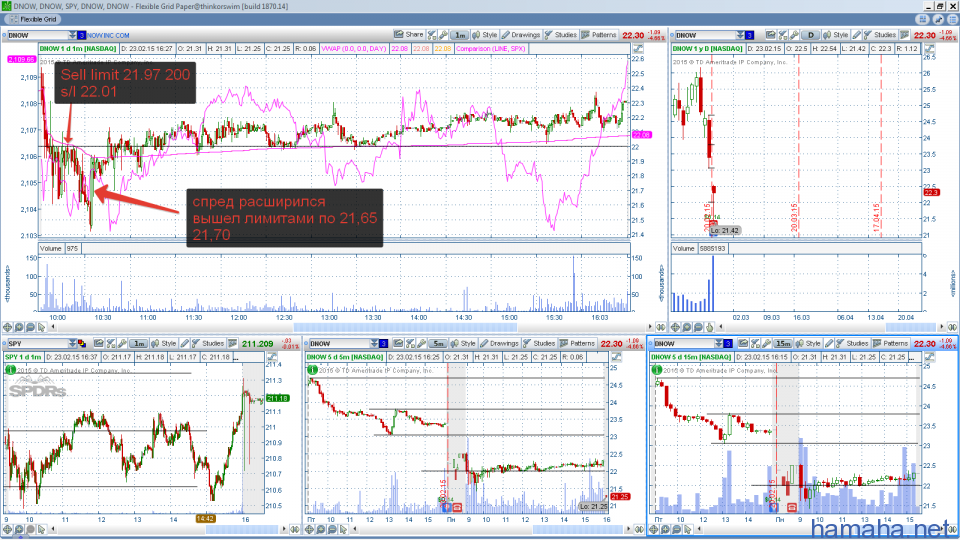Screen dimensions: 960x540
Task: Change the 15m timeframe on DNOW chart
Action: click(783, 343)
